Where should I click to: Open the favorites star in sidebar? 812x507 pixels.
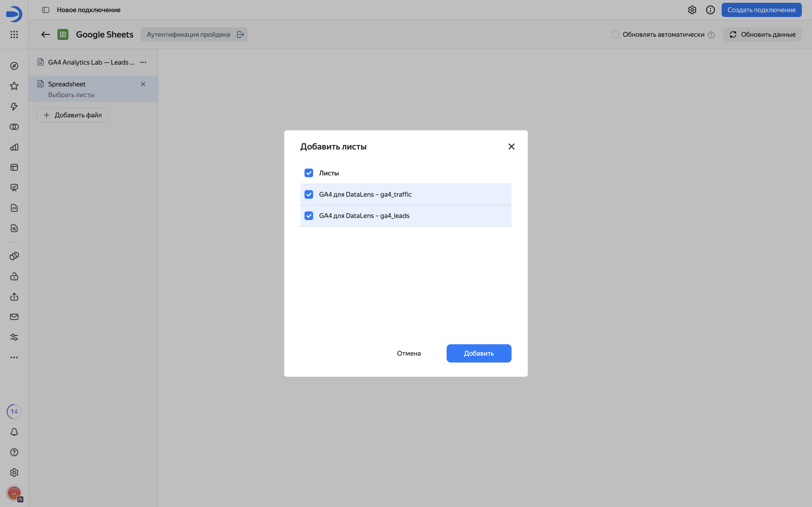point(14,86)
